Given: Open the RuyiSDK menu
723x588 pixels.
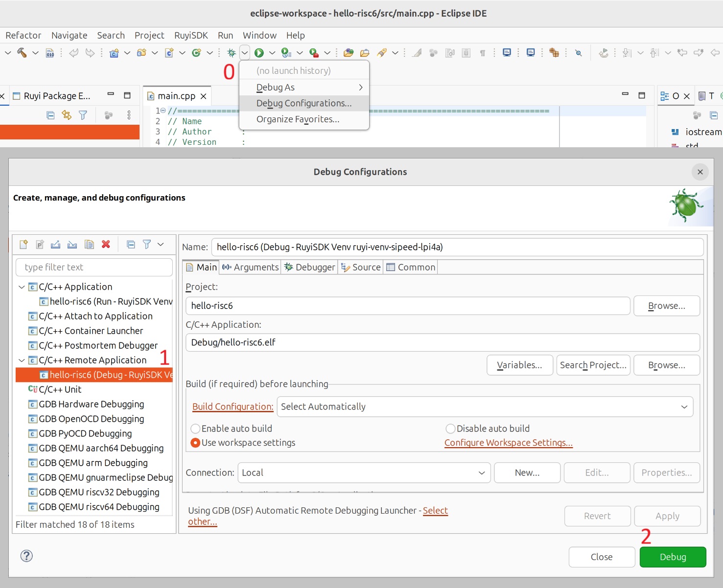Looking at the screenshot, I should coord(191,35).
